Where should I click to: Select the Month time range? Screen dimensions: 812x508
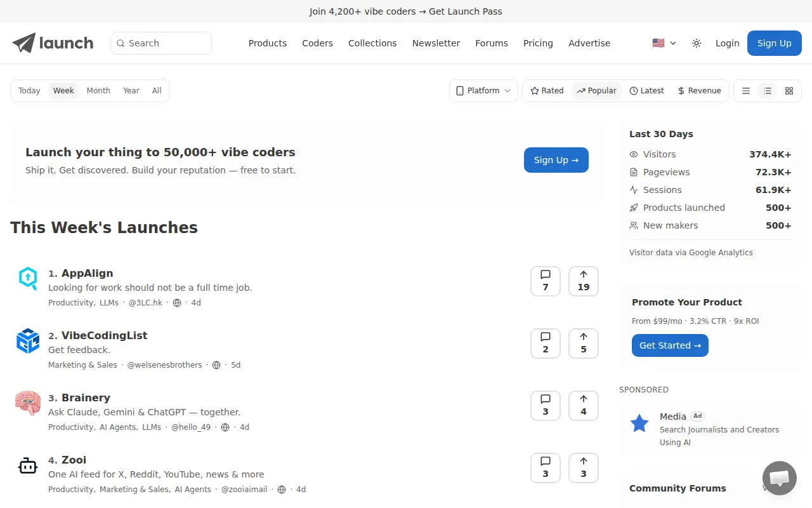[x=98, y=91]
